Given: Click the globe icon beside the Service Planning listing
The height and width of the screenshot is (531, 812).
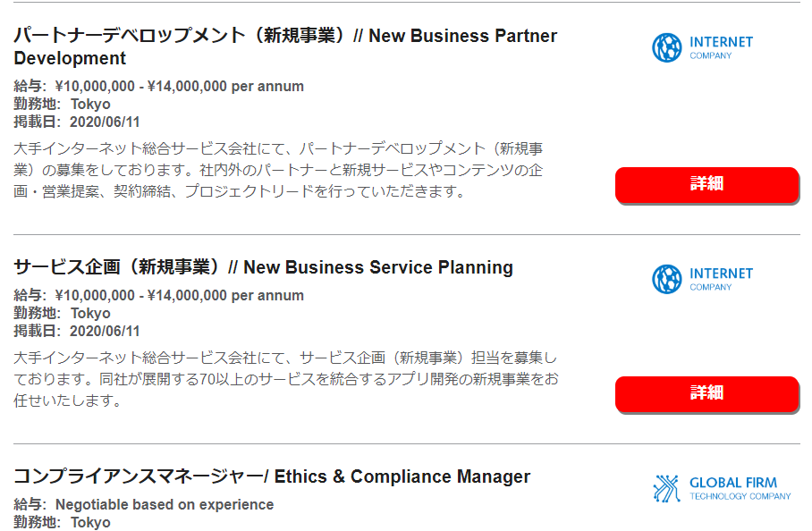Looking at the screenshot, I should click(666, 279).
